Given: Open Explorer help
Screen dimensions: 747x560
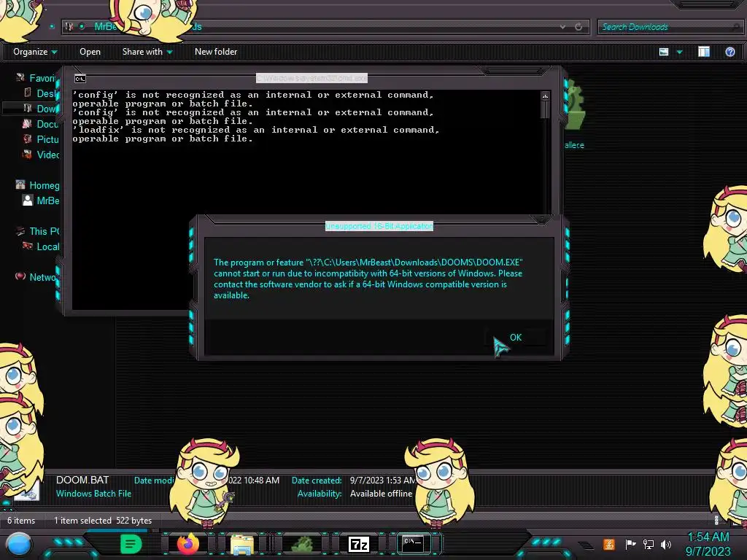Looking at the screenshot, I should [729, 52].
